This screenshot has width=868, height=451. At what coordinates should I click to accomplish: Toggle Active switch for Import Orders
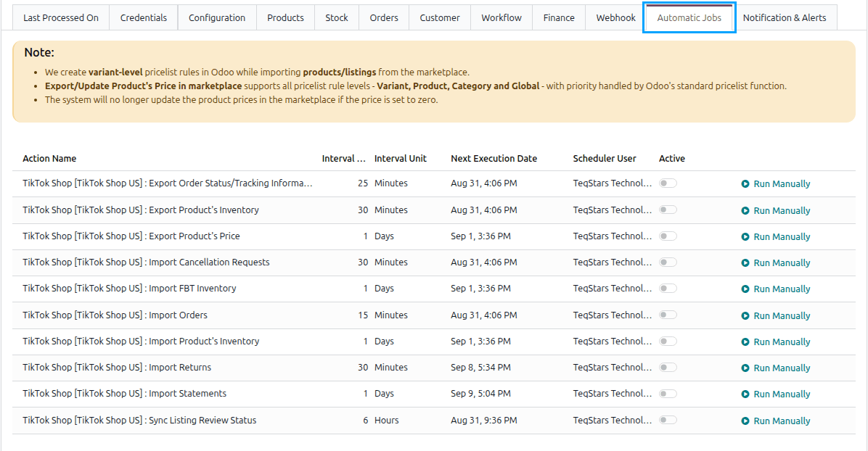click(668, 315)
